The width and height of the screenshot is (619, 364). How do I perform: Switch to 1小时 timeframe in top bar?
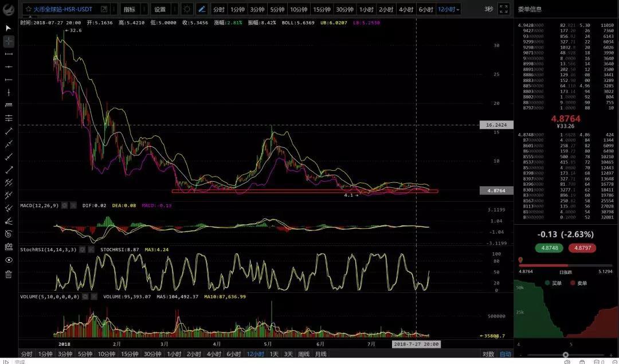(366, 9)
